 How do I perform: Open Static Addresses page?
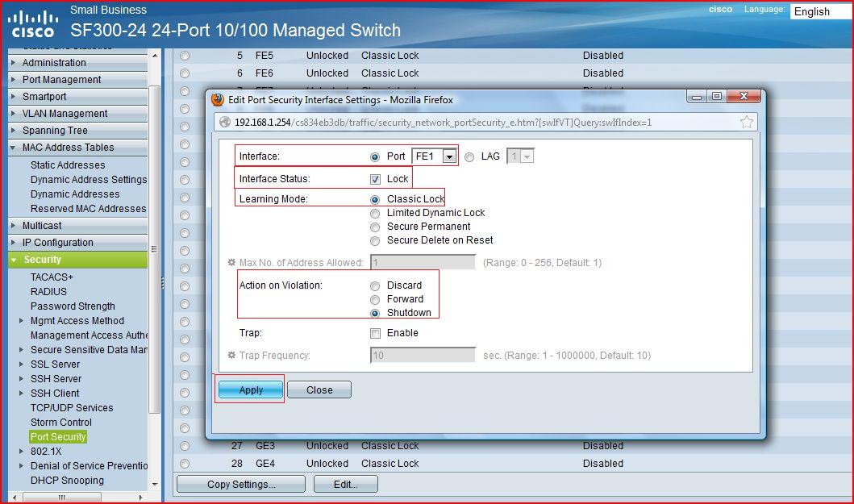click(x=68, y=165)
